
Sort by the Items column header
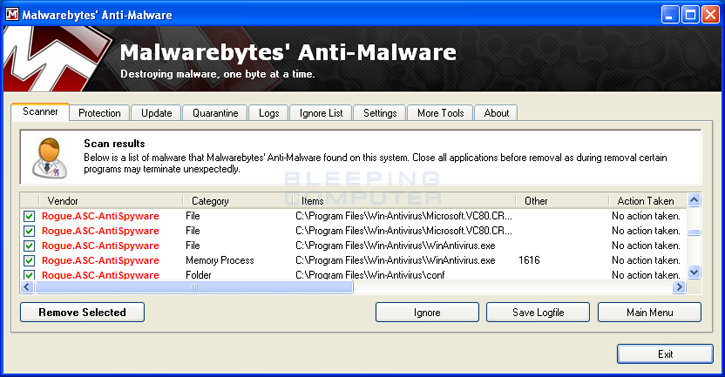[405, 201]
